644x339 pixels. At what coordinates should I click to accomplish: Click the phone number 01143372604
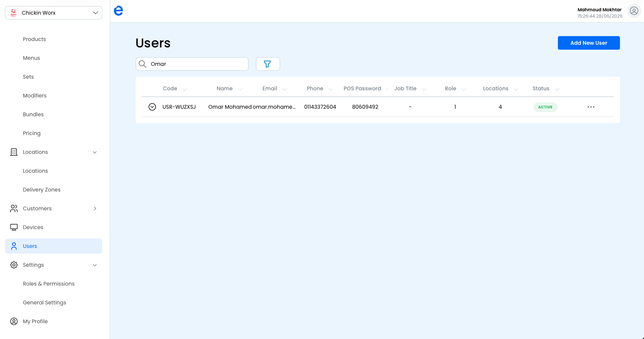point(320,107)
